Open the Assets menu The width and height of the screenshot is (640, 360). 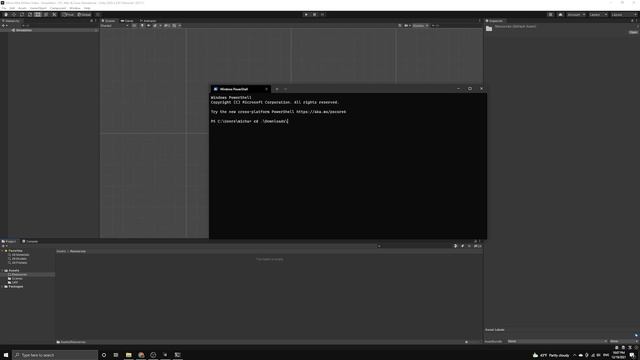22,8
